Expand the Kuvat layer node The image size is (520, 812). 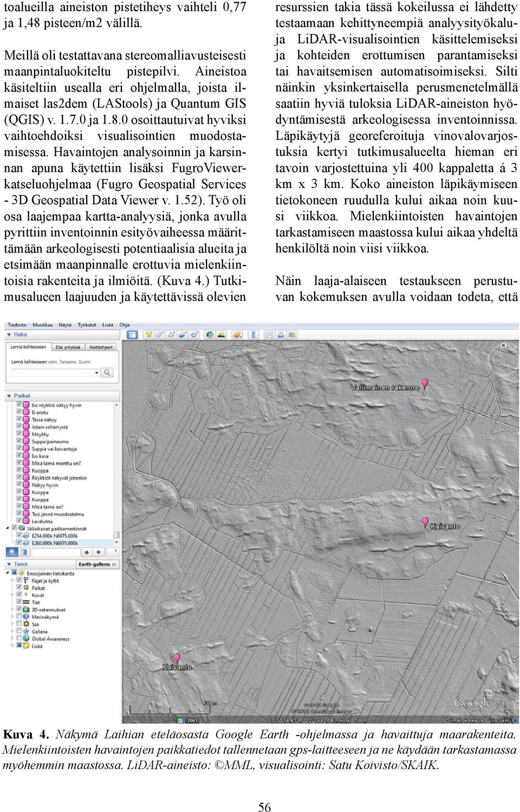tap(12, 595)
